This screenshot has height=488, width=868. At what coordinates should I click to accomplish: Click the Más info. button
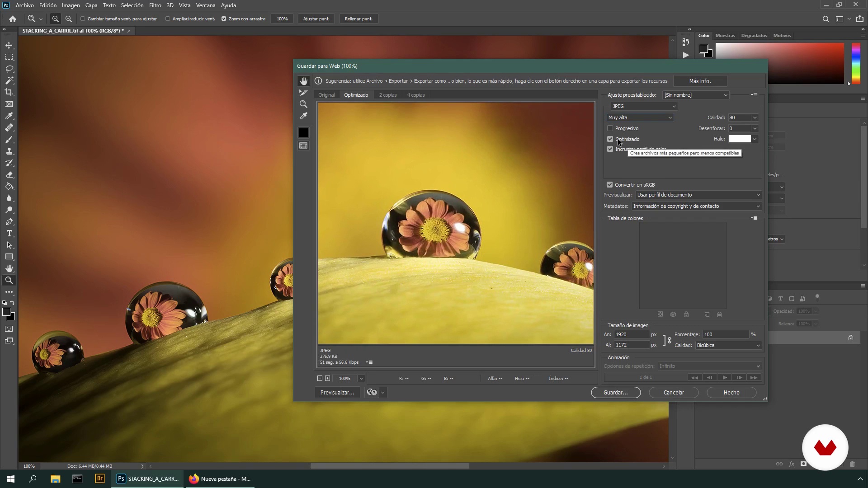(700, 81)
